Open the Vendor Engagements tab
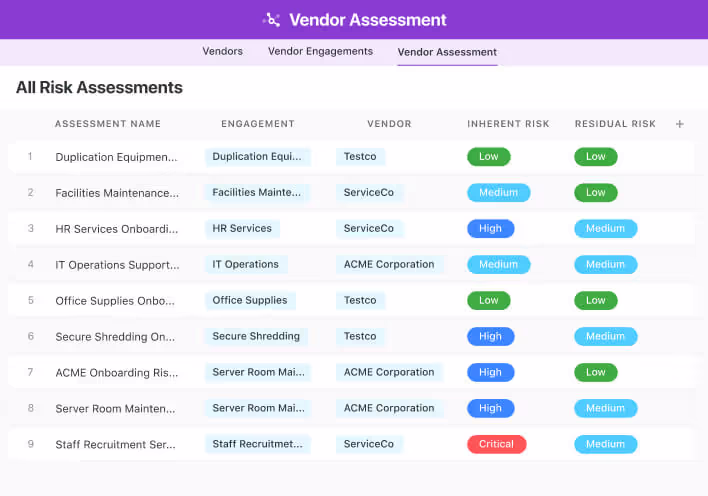The height and width of the screenshot is (496, 708). pyautogui.click(x=320, y=51)
